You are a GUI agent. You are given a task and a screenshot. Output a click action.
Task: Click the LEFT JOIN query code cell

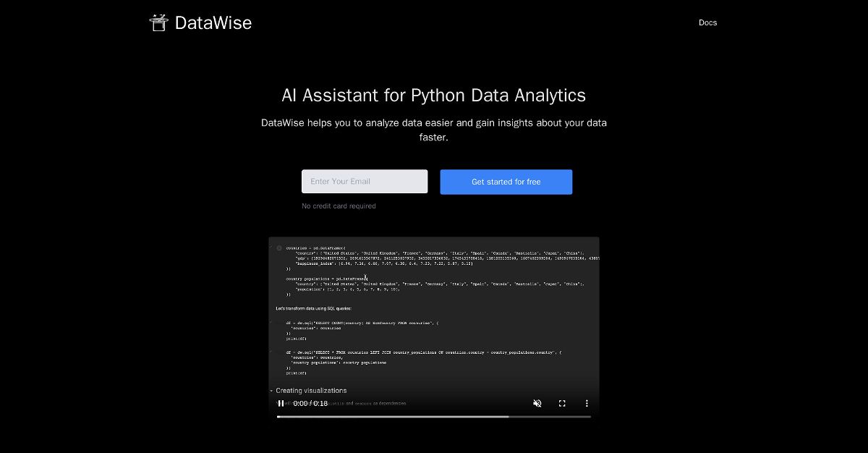pyautogui.click(x=420, y=352)
